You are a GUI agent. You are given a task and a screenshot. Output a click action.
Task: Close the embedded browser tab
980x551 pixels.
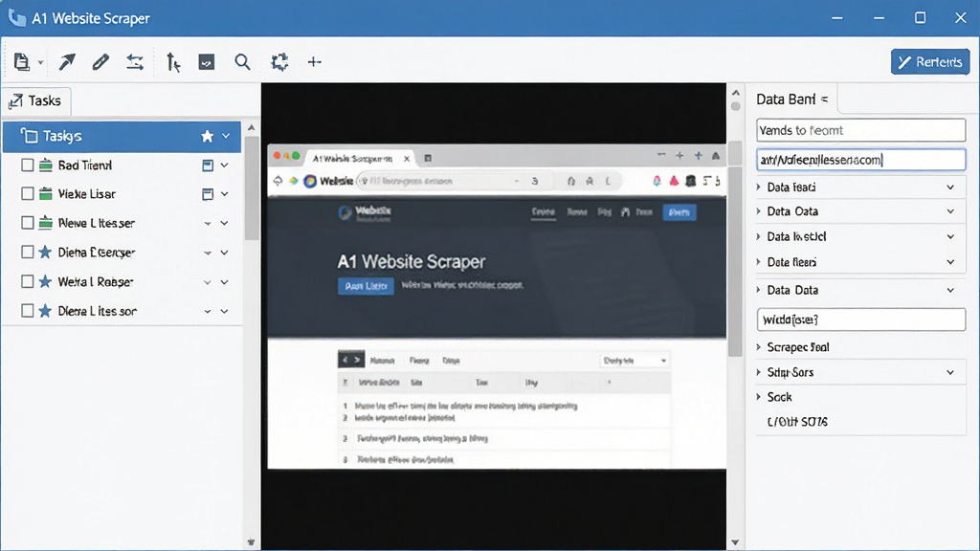point(407,159)
